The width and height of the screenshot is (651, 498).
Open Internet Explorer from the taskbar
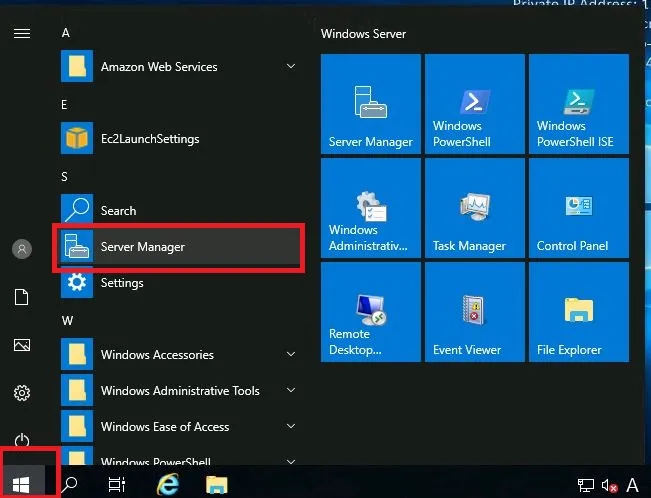click(x=168, y=484)
